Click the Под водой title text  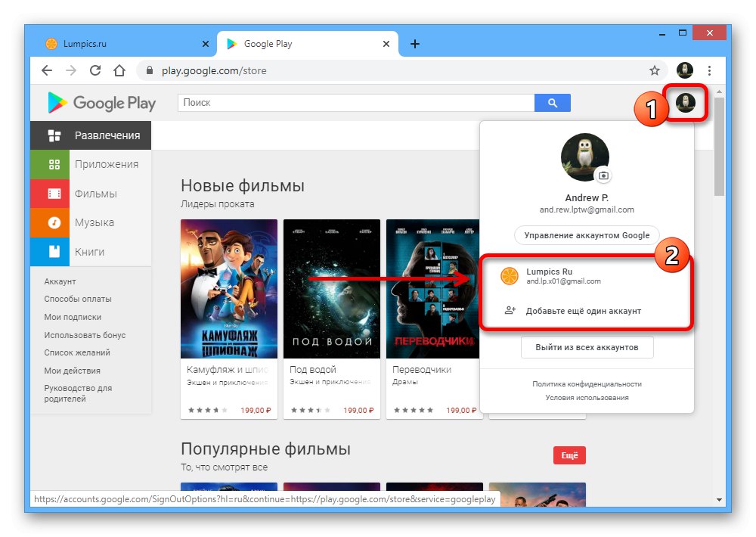coord(313,370)
